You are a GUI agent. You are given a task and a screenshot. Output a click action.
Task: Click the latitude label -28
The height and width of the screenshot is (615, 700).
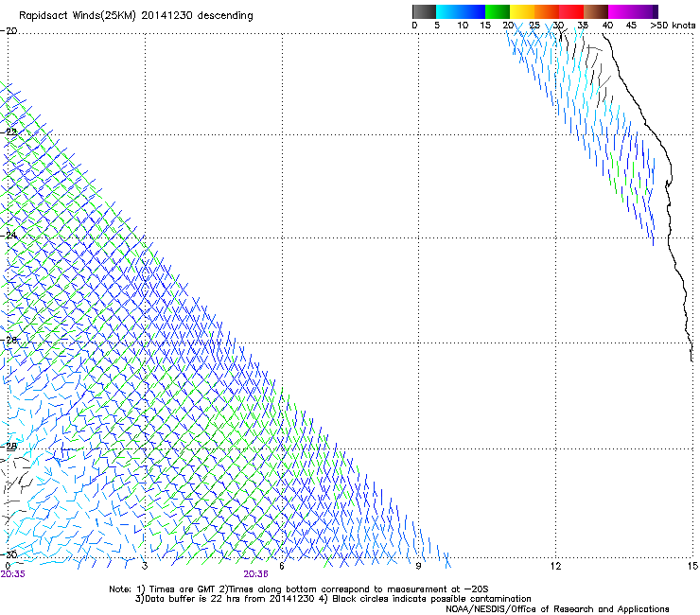pos(9,447)
